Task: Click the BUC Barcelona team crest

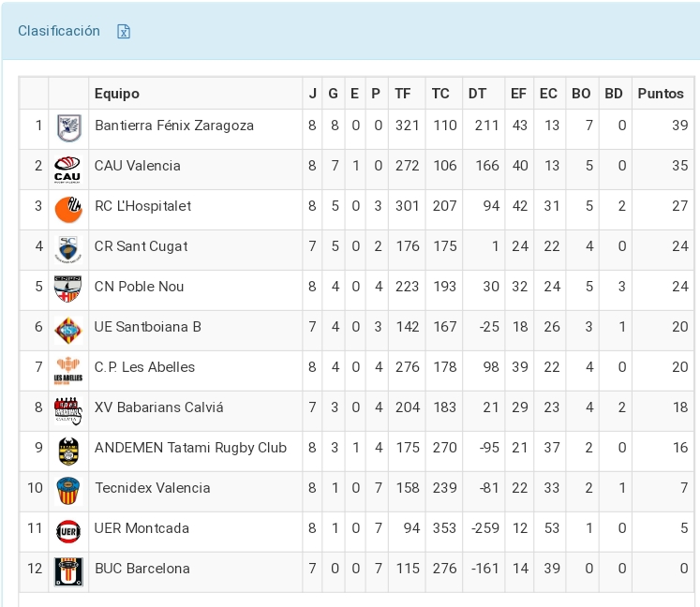Action: click(x=67, y=570)
